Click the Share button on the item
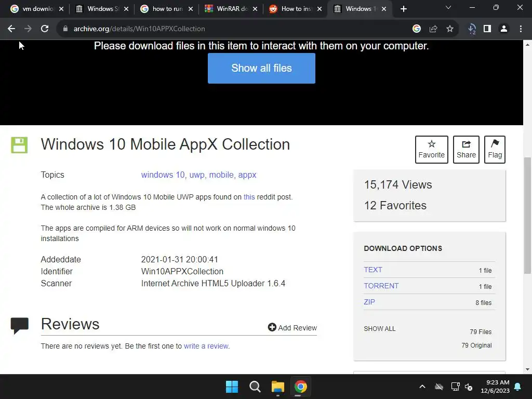532x399 pixels. click(466, 150)
